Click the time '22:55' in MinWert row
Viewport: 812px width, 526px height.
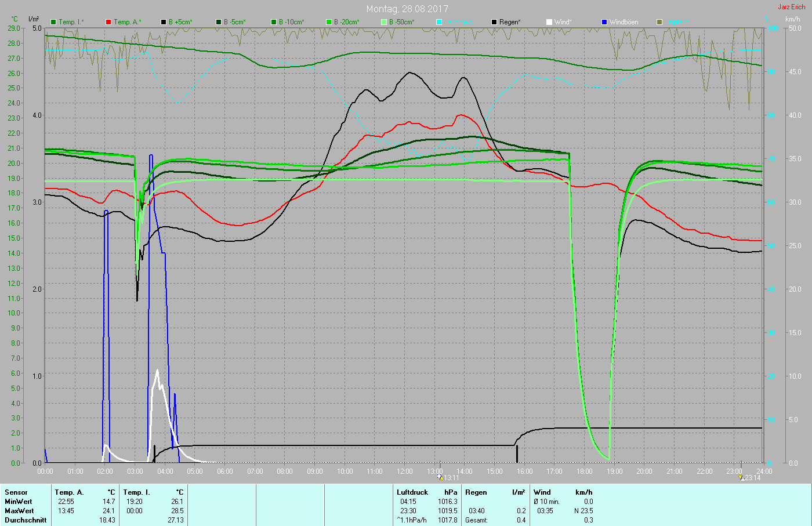[x=66, y=502]
